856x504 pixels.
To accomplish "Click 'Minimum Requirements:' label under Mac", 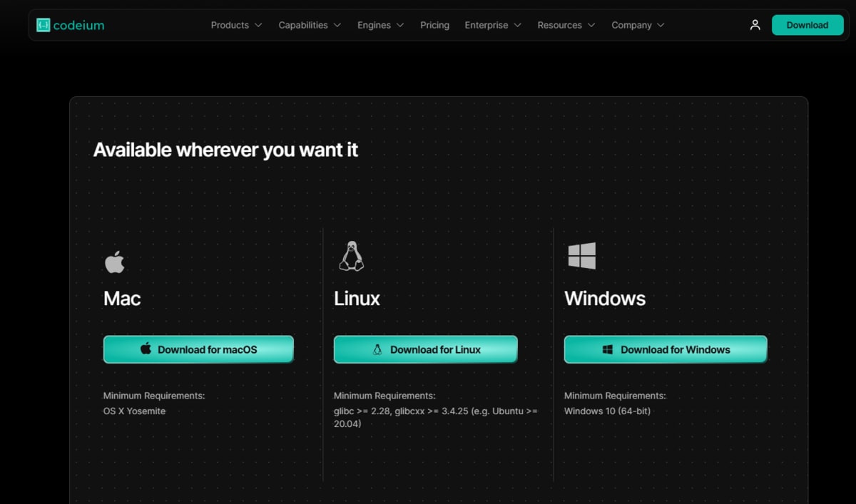I will click(x=154, y=396).
